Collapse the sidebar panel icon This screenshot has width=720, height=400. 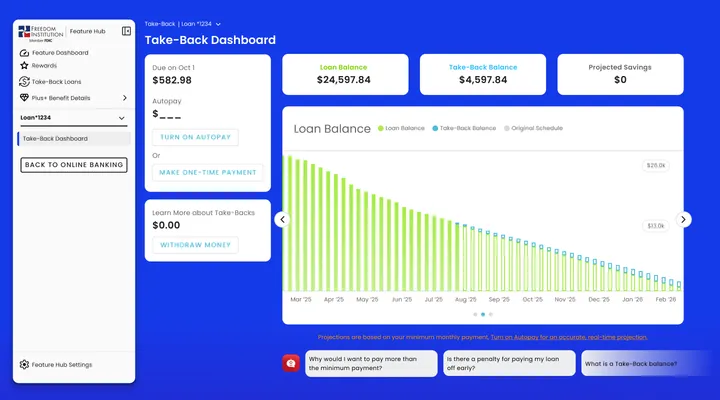point(126,31)
